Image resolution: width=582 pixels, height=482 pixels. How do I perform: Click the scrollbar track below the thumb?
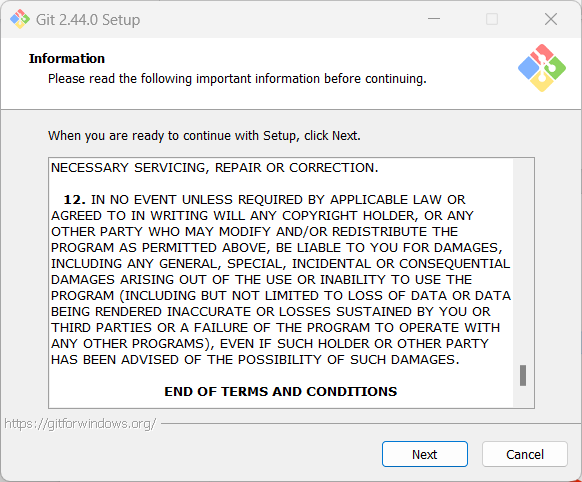coord(523,396)
